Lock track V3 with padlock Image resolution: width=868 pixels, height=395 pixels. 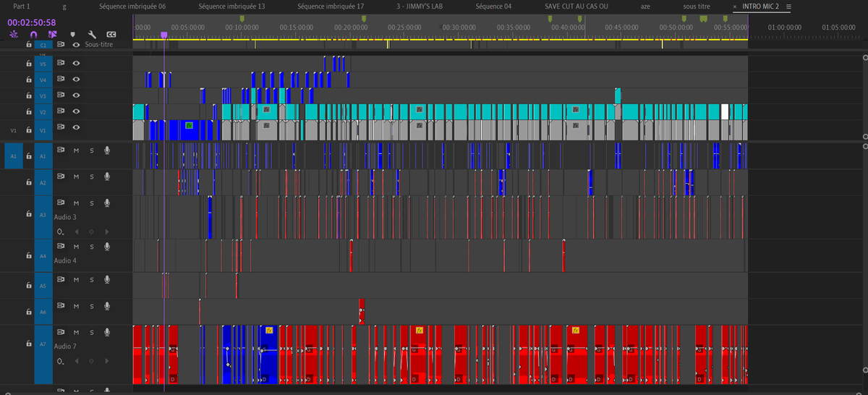click(28, 95)
